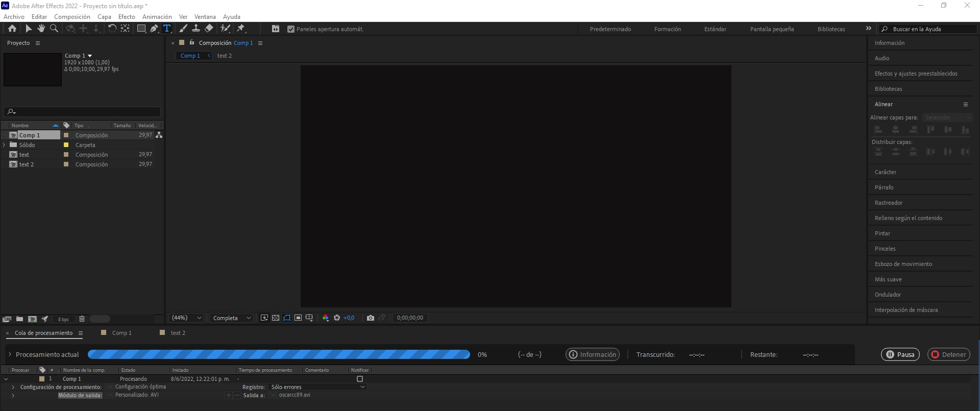Toggle fast previews icon in viewer
980x411 pixels.
[264, 318]
